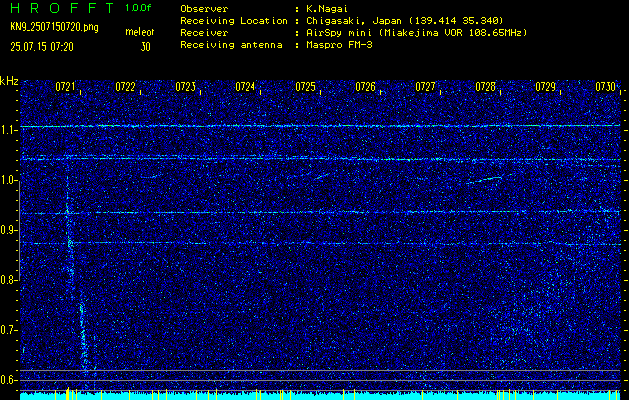Click the 0722 time marker
The width and height of the screenshot is (629, 400).
coord(125,87)
